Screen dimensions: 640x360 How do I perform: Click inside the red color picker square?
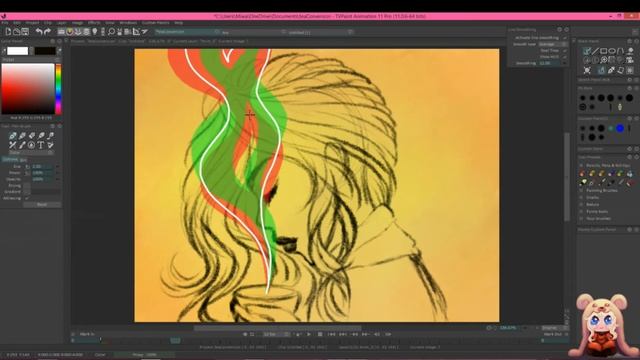28,89
